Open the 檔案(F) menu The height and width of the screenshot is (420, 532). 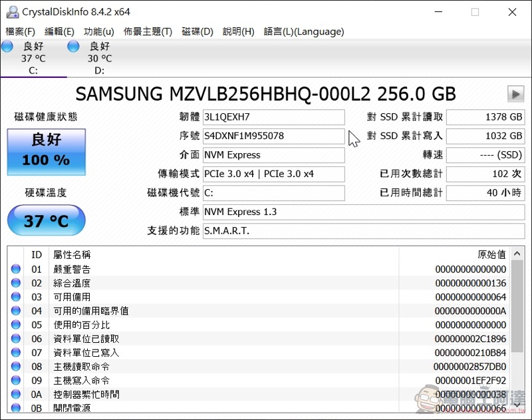[x=21, y=31]
